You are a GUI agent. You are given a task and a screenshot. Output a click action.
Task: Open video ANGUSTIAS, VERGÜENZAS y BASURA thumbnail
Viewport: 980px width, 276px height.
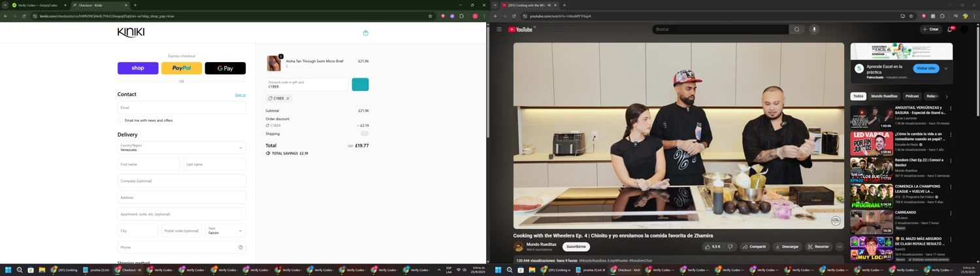tap(872, 116)
